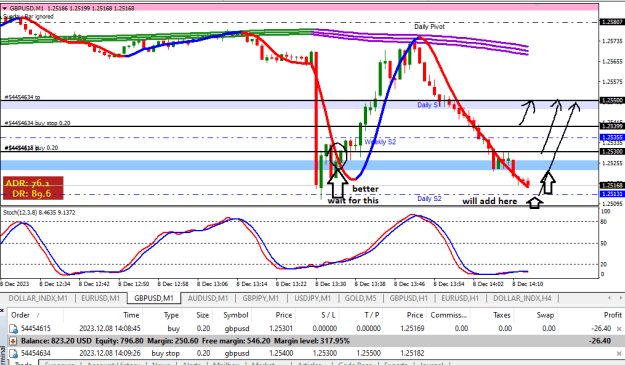
Task: Click the 1.25301 open price cell
Action: pos(281,329)
